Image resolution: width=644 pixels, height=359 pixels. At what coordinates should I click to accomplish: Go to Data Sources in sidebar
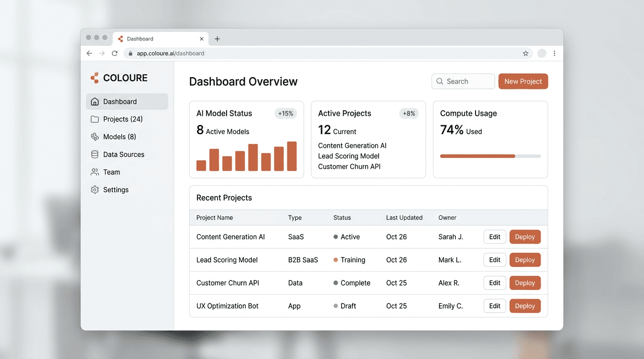[x=127, y=155]
